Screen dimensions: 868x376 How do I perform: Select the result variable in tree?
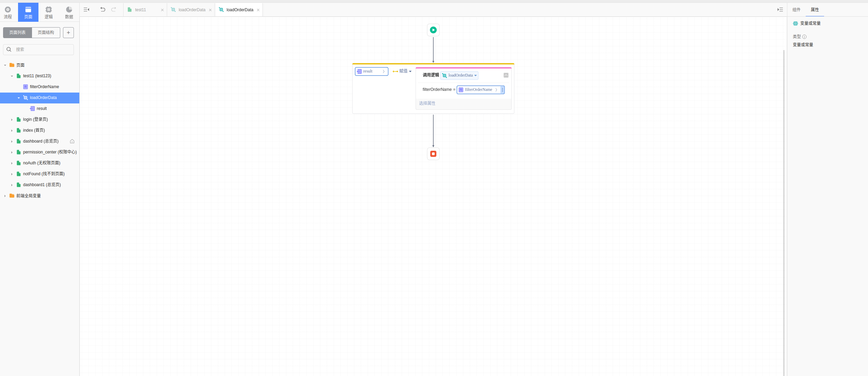(39, 109)
